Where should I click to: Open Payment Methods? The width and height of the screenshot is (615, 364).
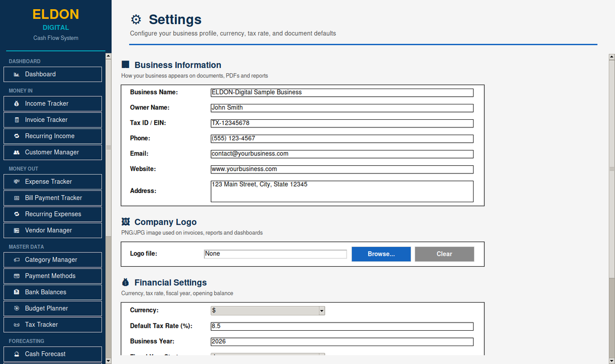pos(53,276)
